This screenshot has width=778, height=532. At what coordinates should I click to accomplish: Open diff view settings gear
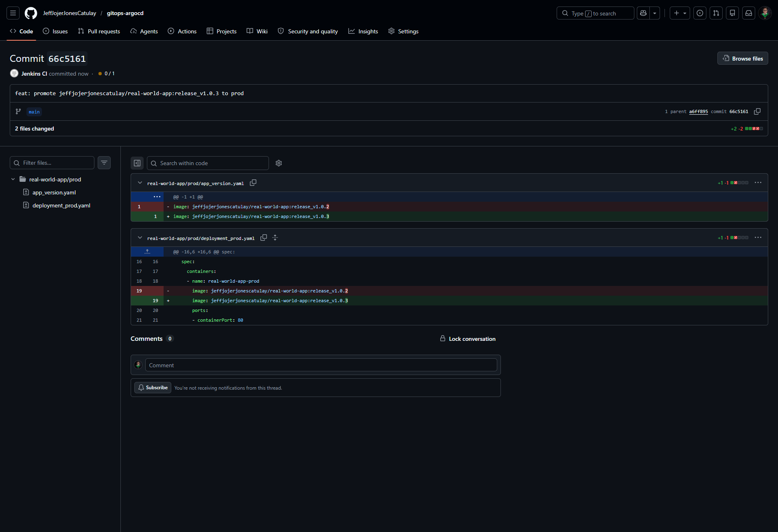[279, 163]
